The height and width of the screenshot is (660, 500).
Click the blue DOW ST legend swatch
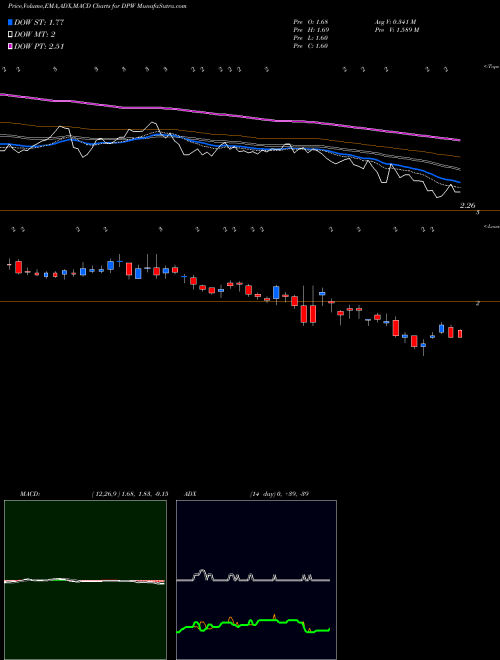10,22
